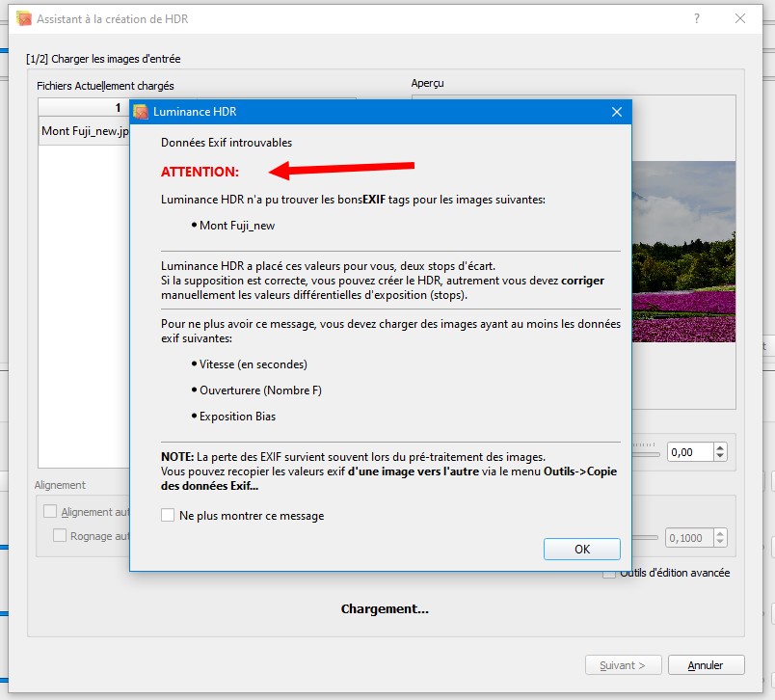Screen dimensions: 775x700
Task: Close the Luminance HDR warning dialog
Action: [616, 112]
